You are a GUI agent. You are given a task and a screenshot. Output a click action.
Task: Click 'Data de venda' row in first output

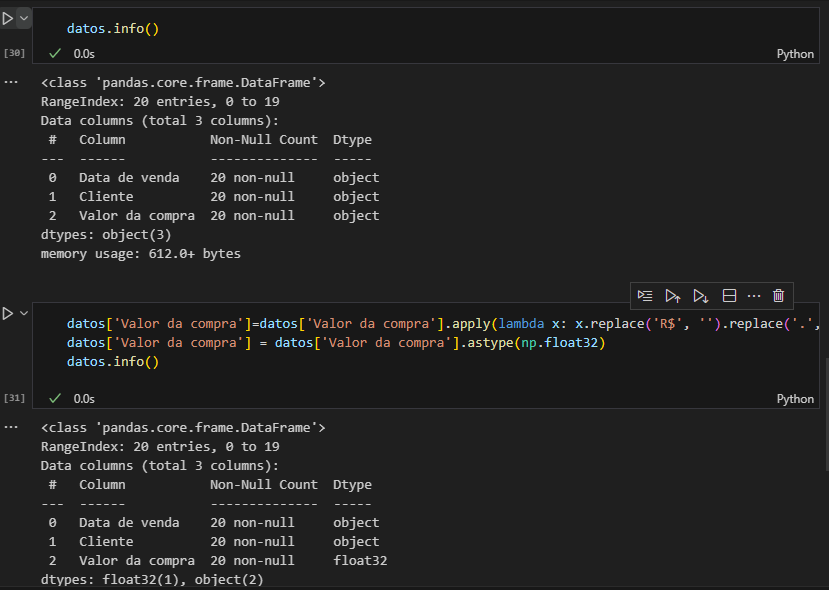click(214, 178)
